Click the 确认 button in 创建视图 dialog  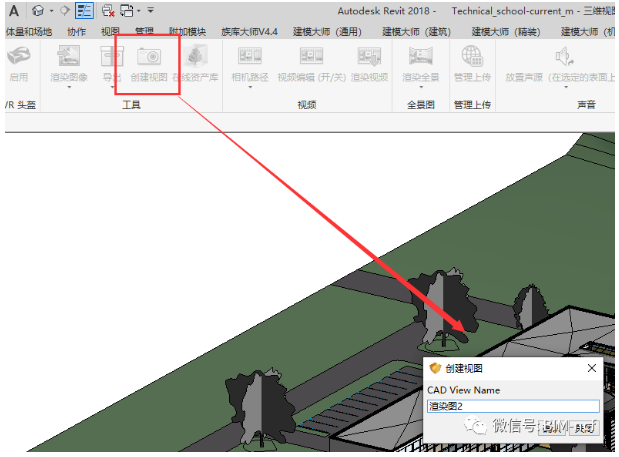[x=553, y=427]
